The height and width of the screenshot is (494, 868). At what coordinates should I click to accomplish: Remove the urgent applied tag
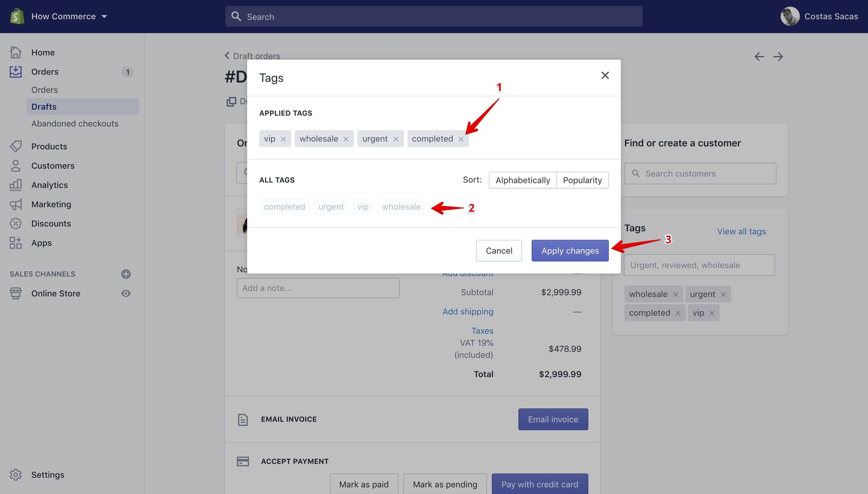[x=396, y=139]
